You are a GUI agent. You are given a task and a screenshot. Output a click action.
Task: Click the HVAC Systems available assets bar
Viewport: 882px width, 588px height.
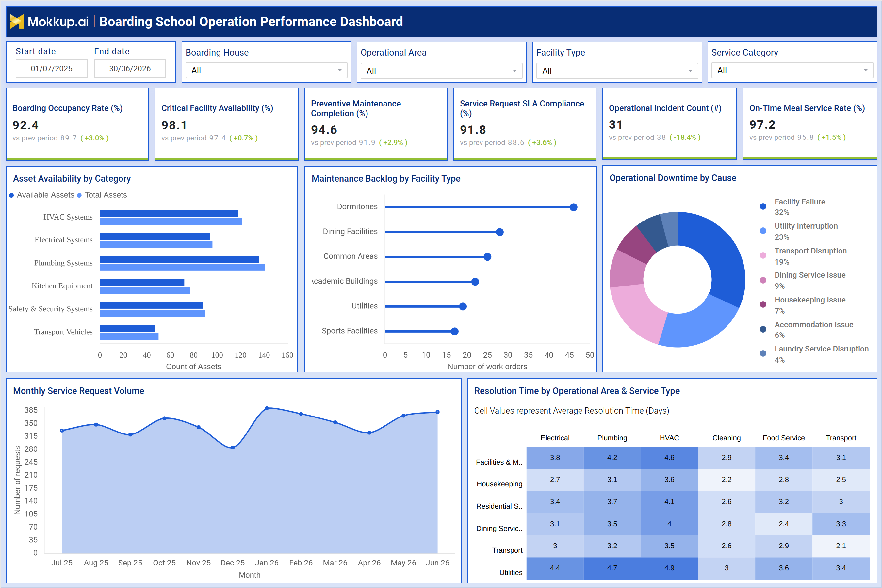point(169,213)
